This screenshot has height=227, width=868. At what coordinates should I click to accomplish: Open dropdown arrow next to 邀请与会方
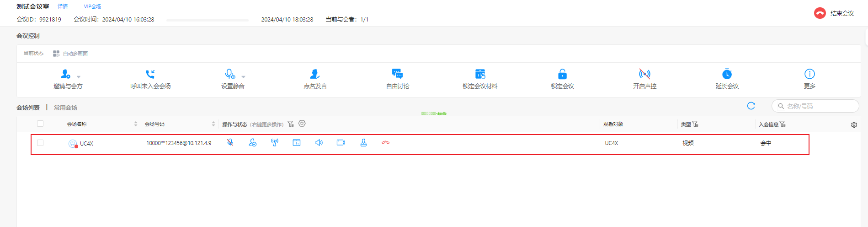pos(79,77)
